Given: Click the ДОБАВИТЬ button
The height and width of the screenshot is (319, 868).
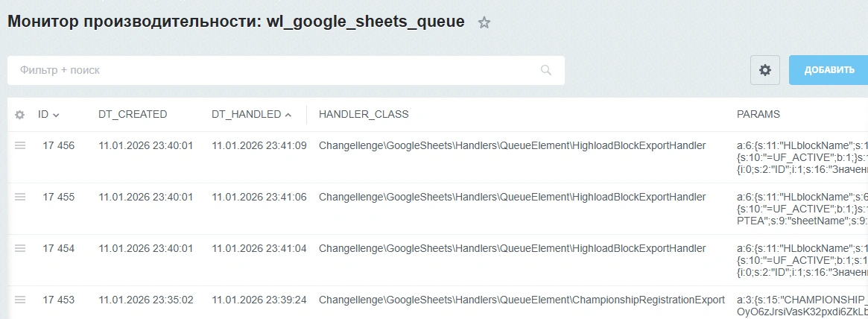Looking at the screenshot, I should coord(829,70).
